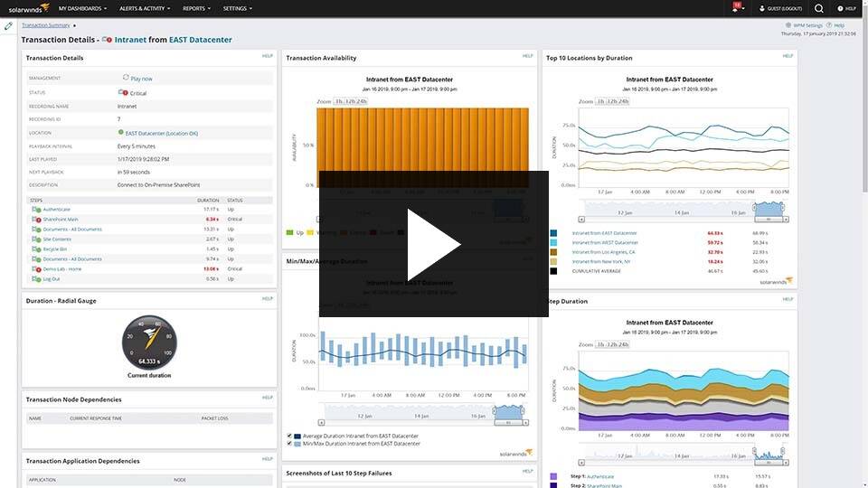Expand the Alerts & Activity menu
The image size is (868, 488).
click(x=145, y=8)
